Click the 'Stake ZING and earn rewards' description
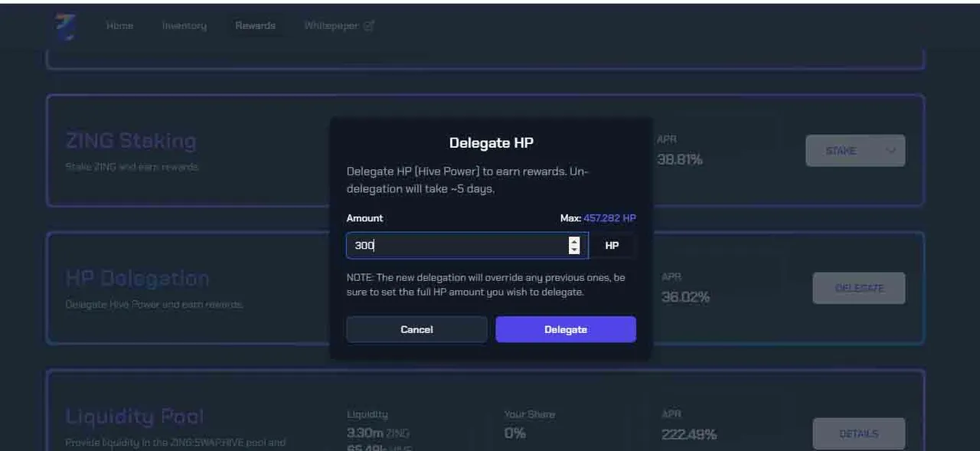 [x=132, y=167]
